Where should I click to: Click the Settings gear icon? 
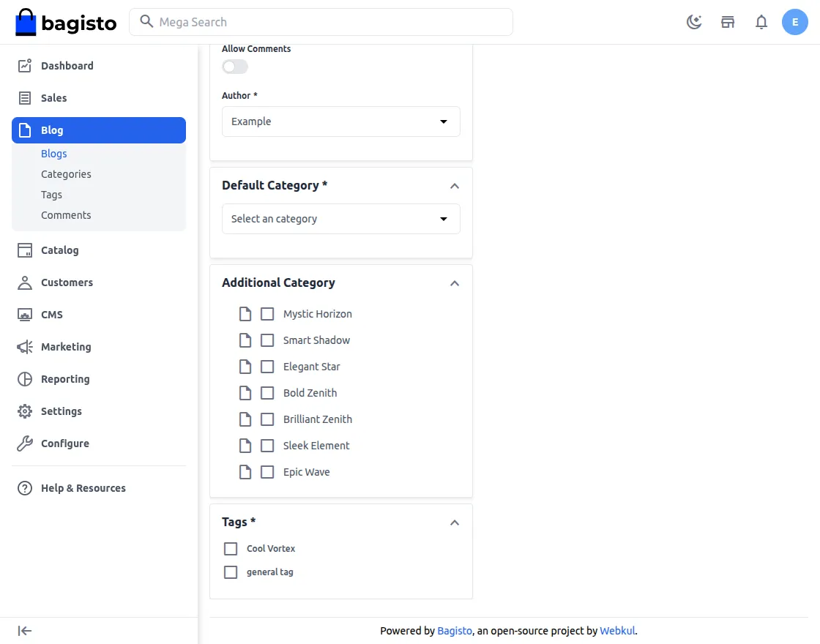25,411
